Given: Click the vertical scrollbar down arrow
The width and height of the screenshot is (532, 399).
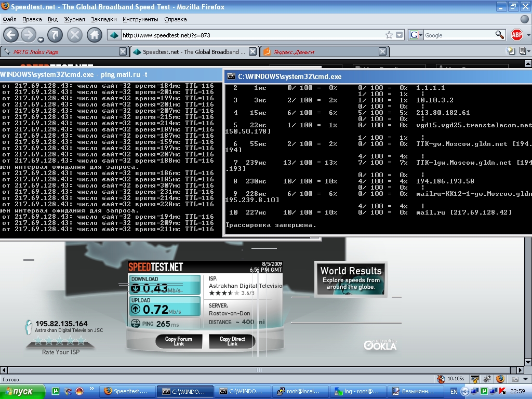Looking at the screenshot, I should click(x=528, y=362).
